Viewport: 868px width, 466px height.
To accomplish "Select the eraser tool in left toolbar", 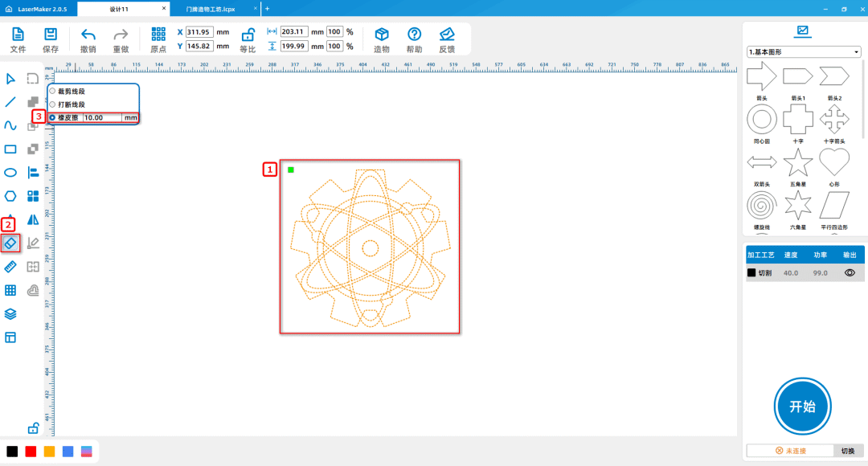I will coord(10,242).
